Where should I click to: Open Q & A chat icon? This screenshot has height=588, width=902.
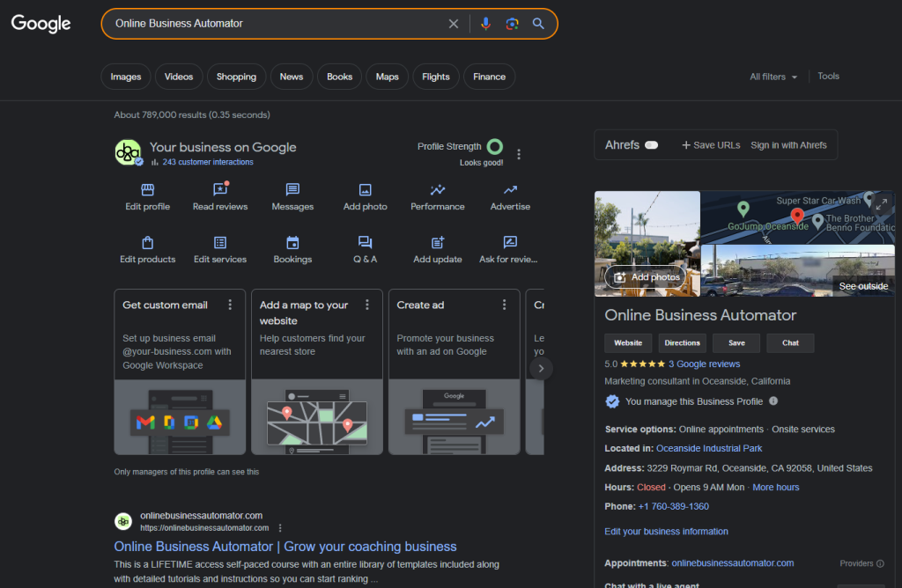[x=365, y=243]
